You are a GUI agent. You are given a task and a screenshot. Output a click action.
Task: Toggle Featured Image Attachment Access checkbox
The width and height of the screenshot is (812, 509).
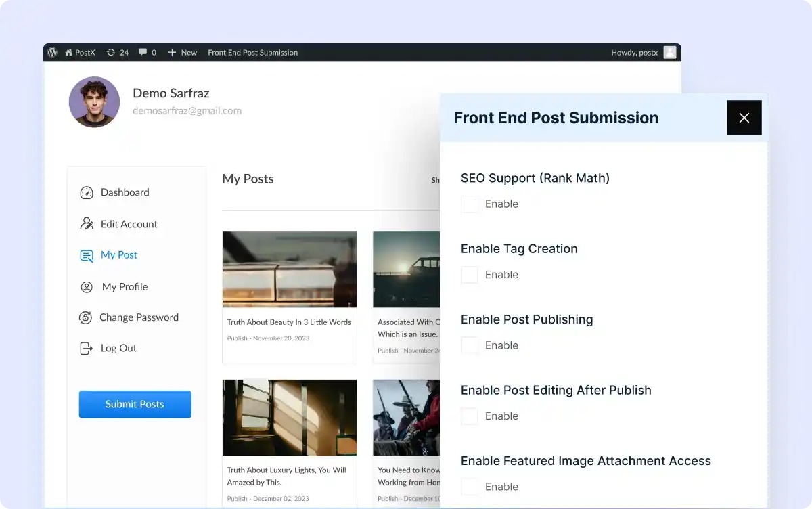pos(470,487)
